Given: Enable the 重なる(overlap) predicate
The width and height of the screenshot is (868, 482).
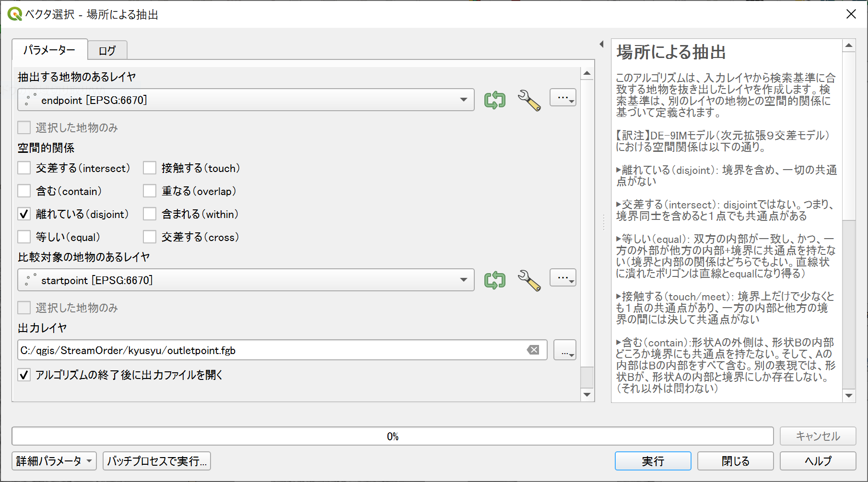Looking at the screenshot, I should coord(150,191).
